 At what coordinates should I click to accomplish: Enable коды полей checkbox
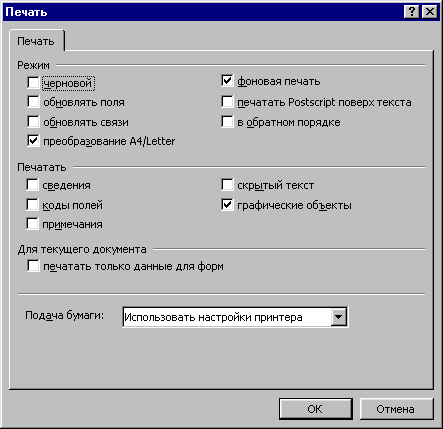[32, 205]
